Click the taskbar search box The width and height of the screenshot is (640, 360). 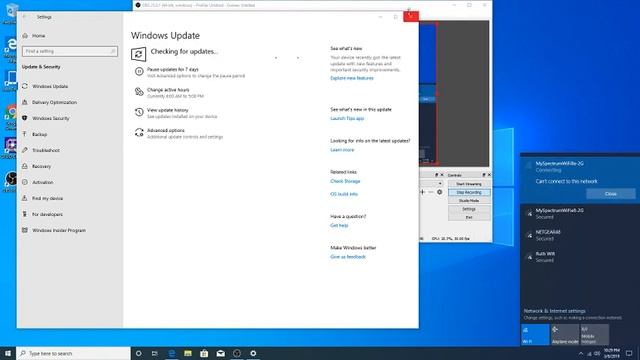[73, 353]
